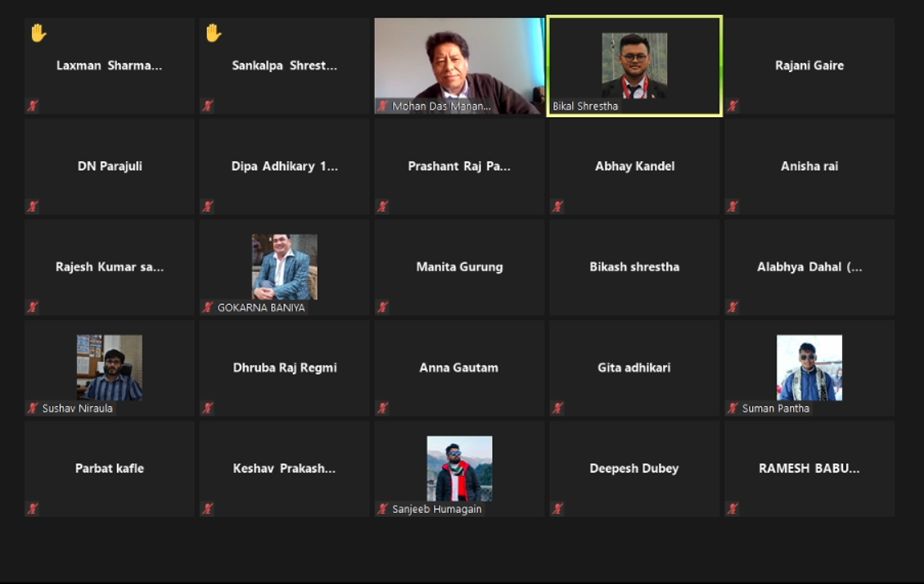Image resolution: width=924 pixels, height=584 pixels.
Task: Click the Abhay Kandel participant tile
Action: click(634, 166)
